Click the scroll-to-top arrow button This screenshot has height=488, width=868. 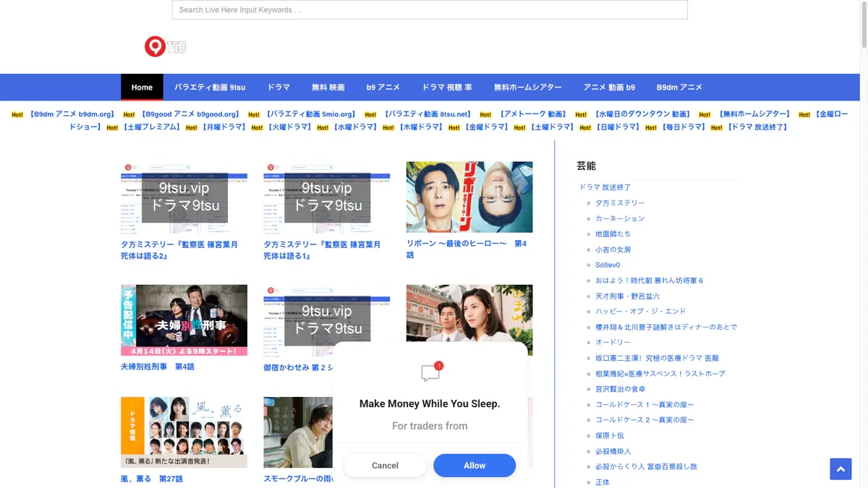[841, 469]
